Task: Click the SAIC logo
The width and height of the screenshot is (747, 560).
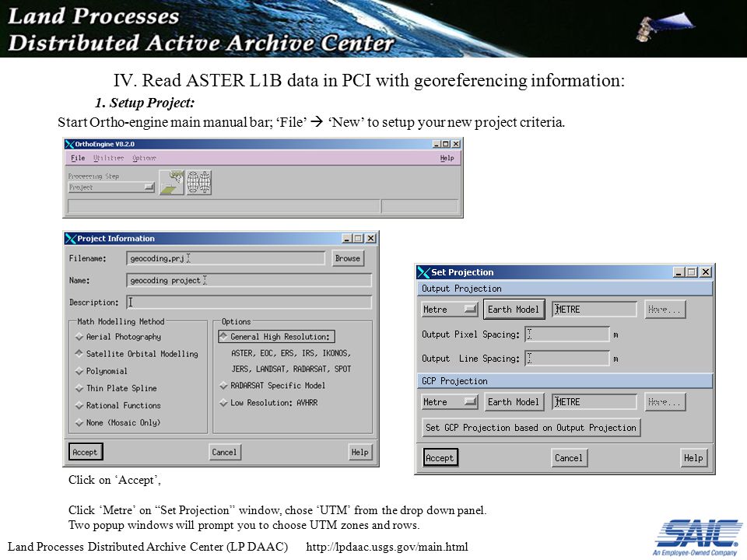Action: [697, 537]
